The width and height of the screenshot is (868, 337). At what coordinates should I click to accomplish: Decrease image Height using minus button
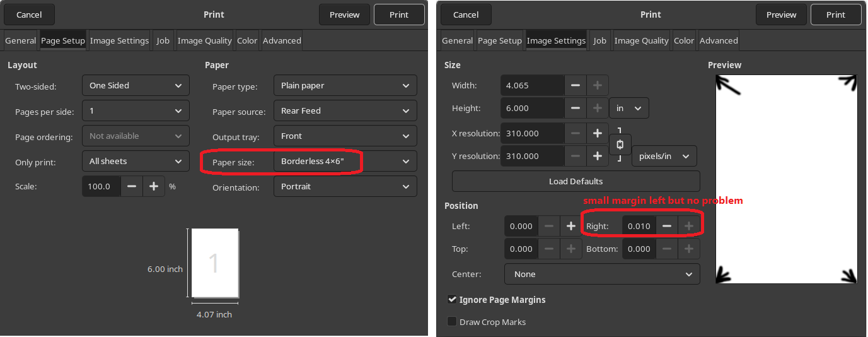[x=575, y=108]
